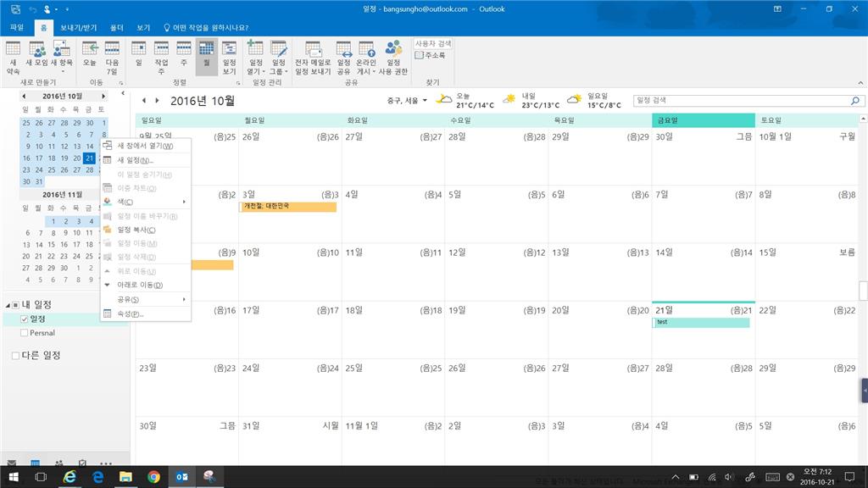Click the back arrow beside 2016년 10월 heading
Screen dimensions: 868x488
point(144,101)
